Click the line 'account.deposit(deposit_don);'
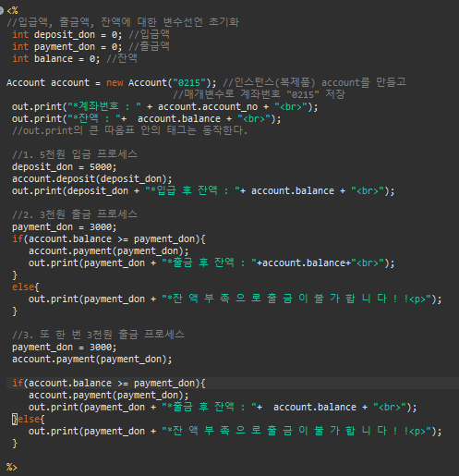The width and height of the screenshot is (459, 476). coord(91,178)
